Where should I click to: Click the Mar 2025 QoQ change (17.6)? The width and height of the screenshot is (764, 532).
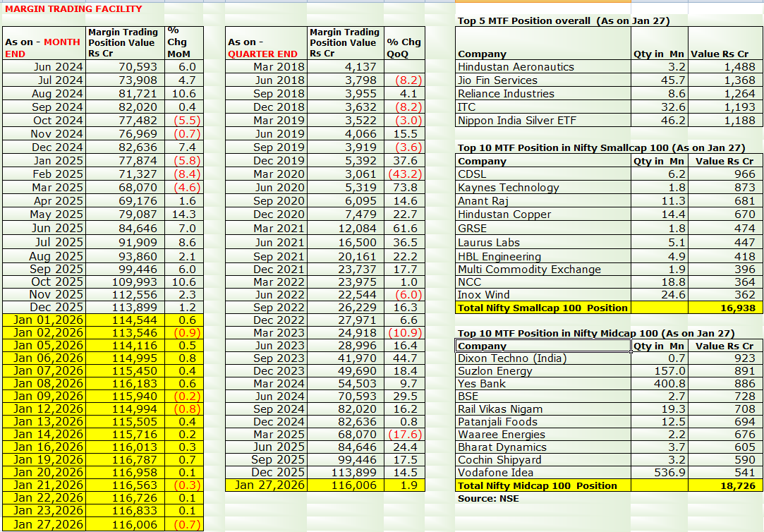coord(404,434)
